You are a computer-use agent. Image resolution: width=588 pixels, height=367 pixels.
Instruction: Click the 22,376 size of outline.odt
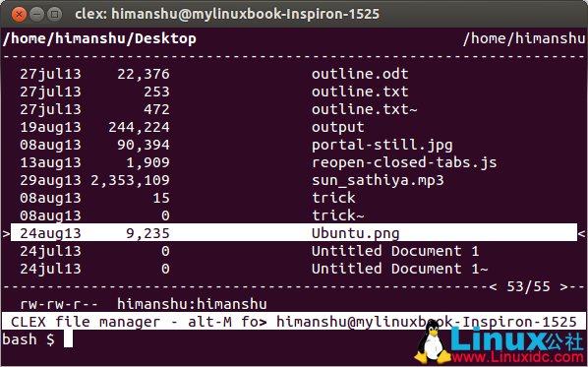[x=144, y=75]
